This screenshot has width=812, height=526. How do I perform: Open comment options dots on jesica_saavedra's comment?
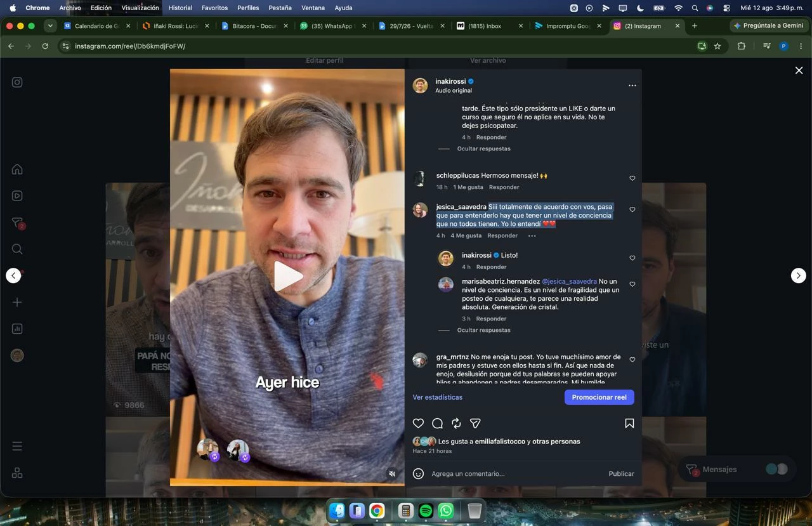tap(532, 235)
